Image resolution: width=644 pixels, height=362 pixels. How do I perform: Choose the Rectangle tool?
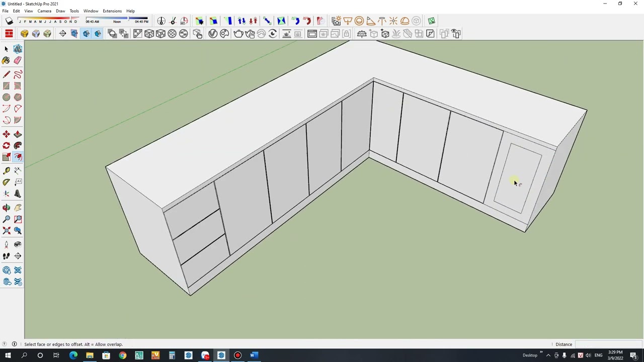click(x=6, y=86)
